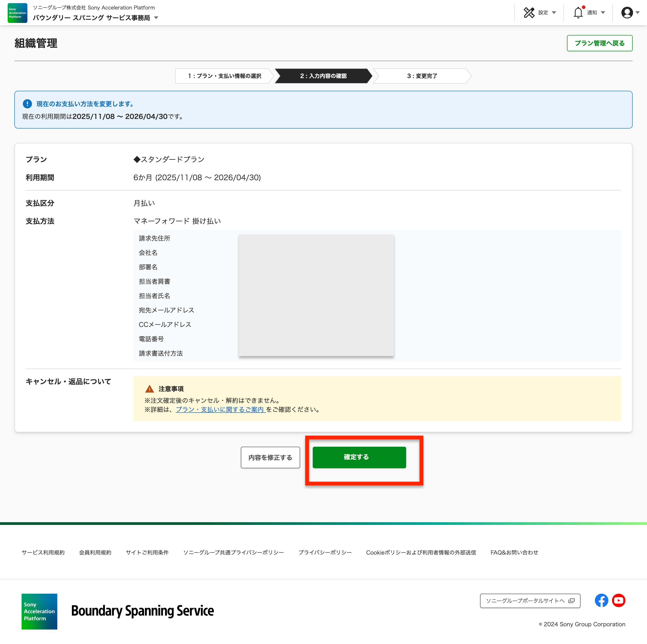647x644 pixels.
Task: Click プラン管理へ戻る button
Action: (599, 43)
